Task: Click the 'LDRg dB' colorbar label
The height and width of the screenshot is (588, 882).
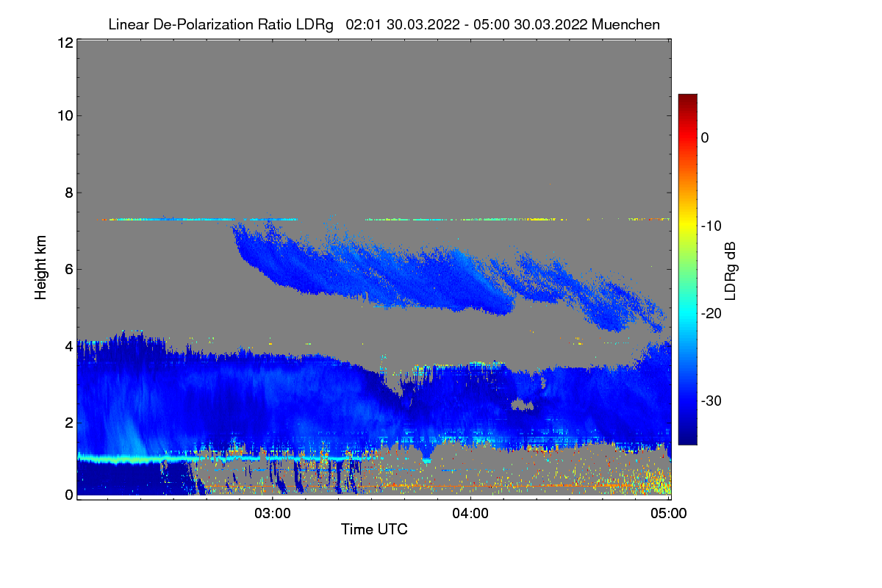Action: [730, 270]
